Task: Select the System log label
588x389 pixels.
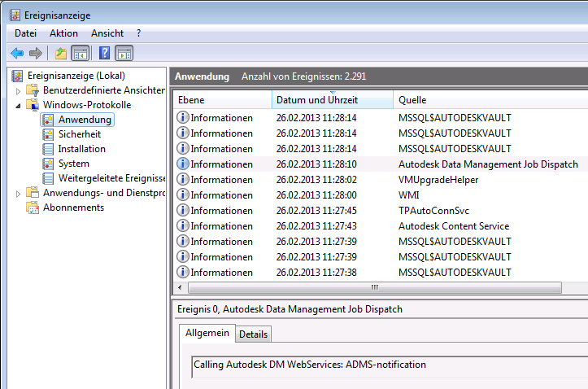Action: click(74, 164)
